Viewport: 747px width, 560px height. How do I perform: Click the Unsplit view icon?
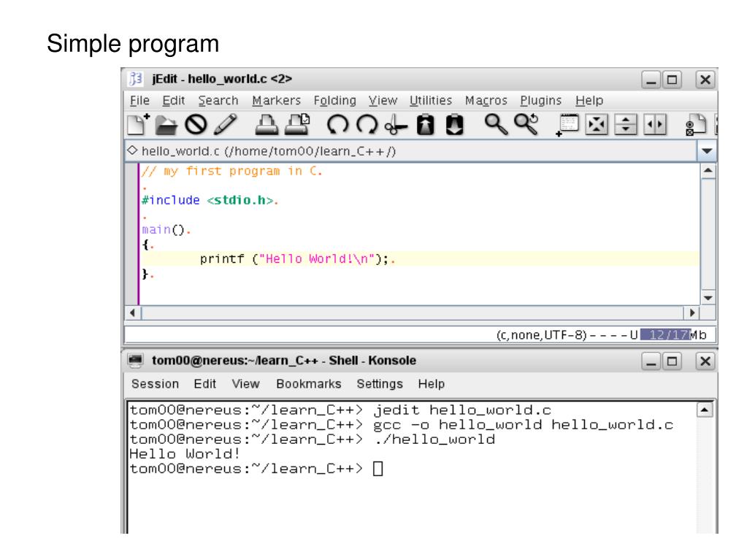pyautogui.click(x=597, y=125)
